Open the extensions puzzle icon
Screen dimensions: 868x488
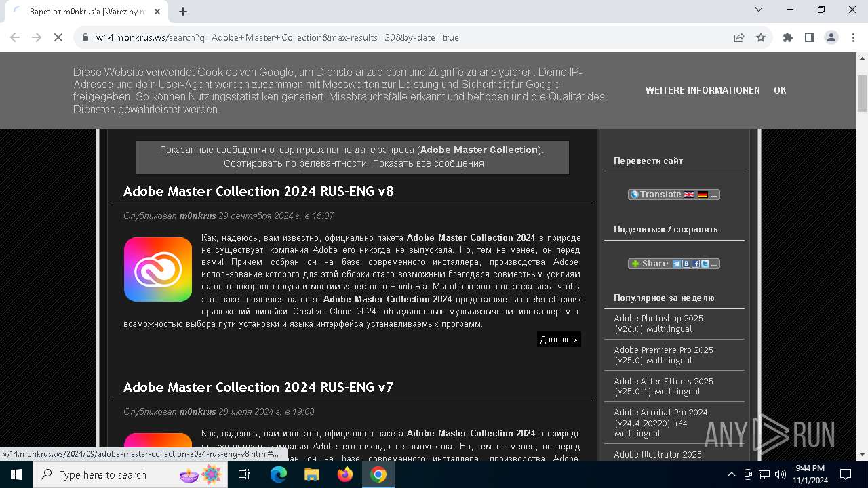pos(788,37)
